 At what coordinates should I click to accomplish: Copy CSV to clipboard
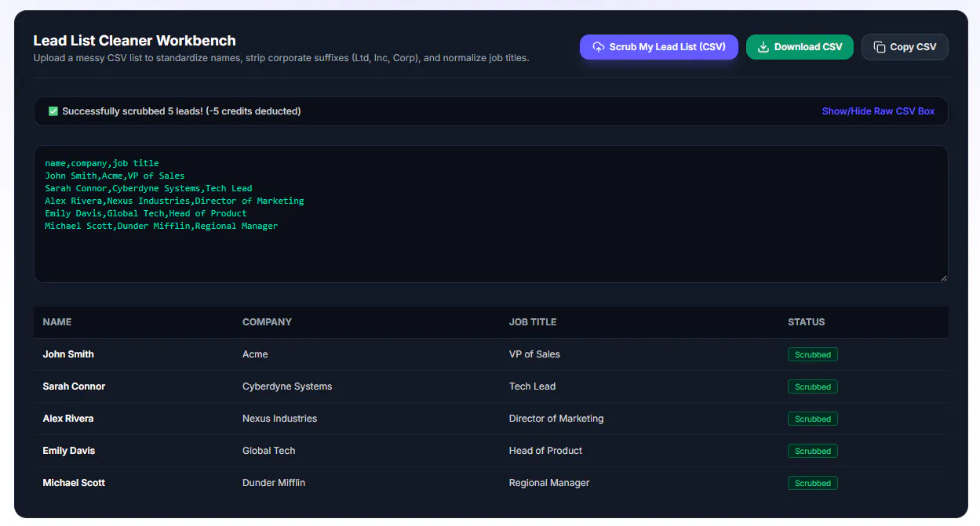(905, 47)
